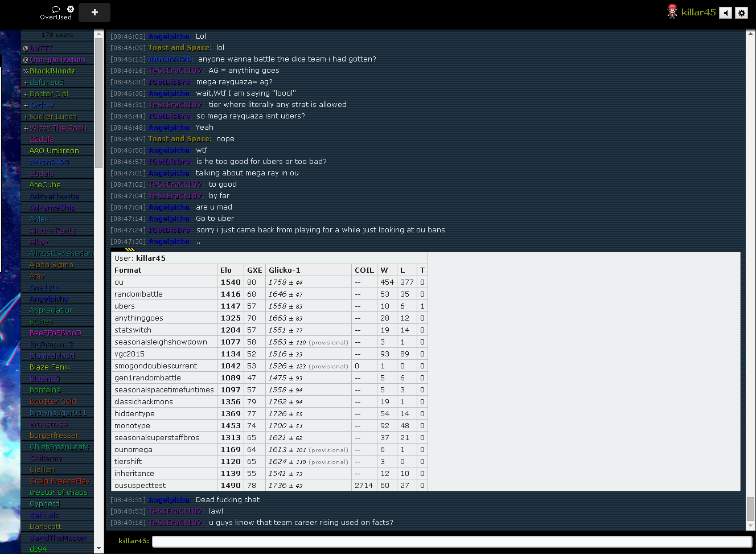Click the ou row in the ladder table
Screen dimensions: 756x554
pyautogui.click(x=165, y=282)
